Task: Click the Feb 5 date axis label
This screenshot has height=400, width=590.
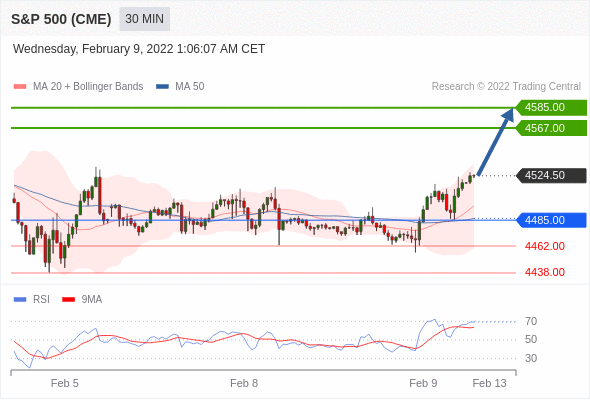Action: 65,383
